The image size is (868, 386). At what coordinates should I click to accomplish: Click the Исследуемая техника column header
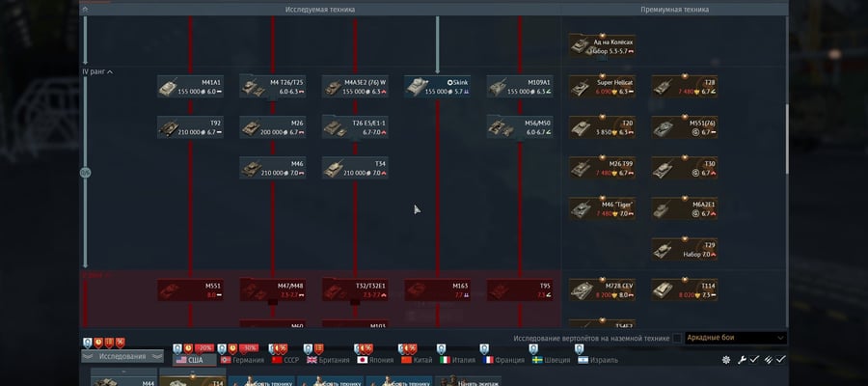320,10
